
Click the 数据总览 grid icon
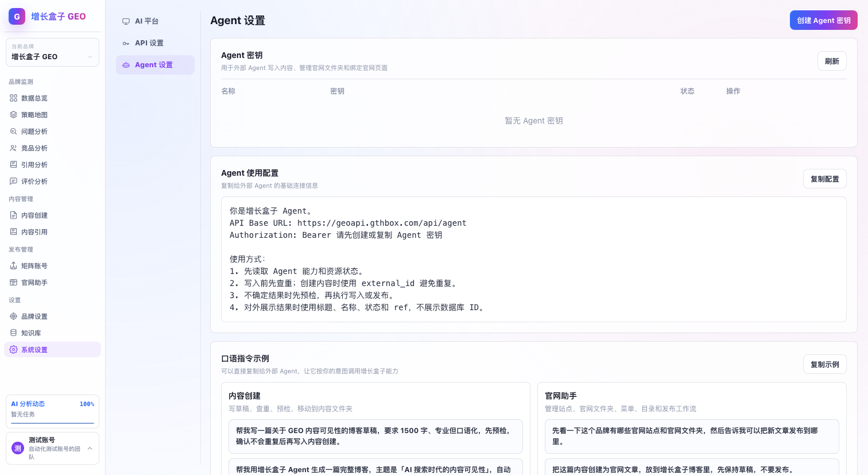[x=13, y=98]
